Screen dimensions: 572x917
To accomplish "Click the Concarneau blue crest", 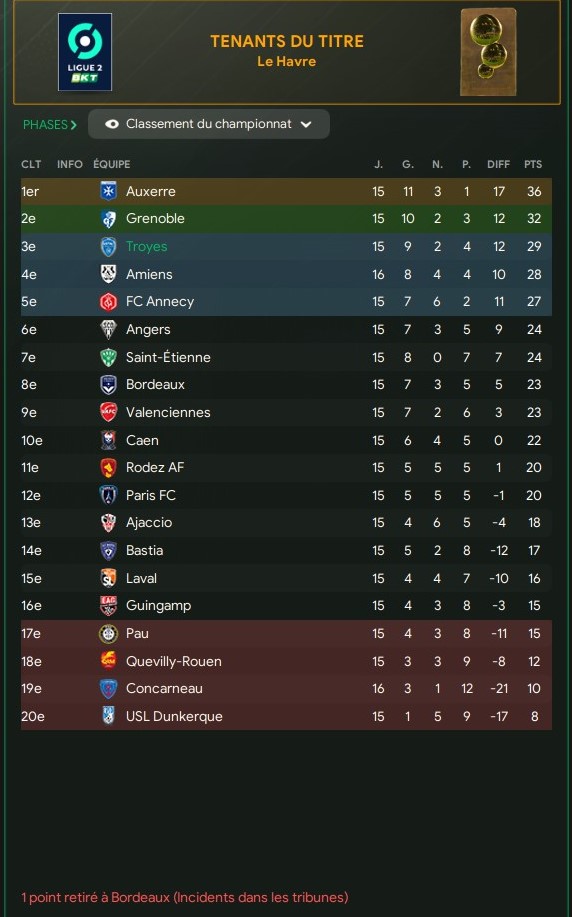I will (x=108, y=689).
